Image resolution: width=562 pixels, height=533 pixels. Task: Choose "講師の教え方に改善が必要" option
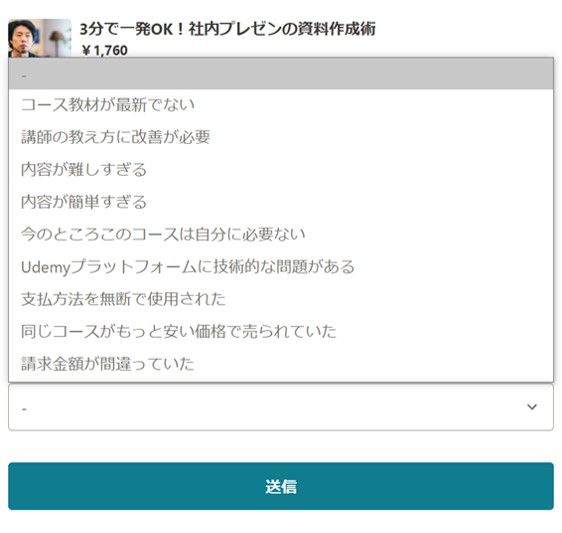pyautogui.click(x=281, y=137)
